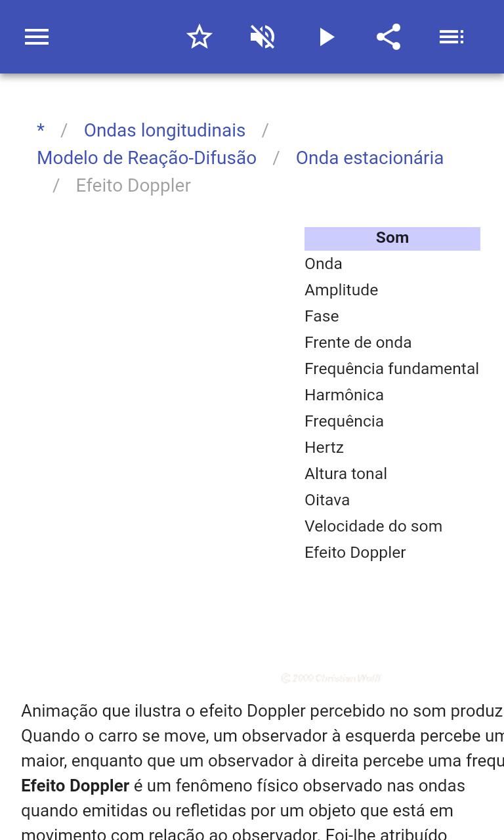This screenshot has width=504, height=840.
Task: Open the Altura tonal entry
Action: click(x=346, y=473)
